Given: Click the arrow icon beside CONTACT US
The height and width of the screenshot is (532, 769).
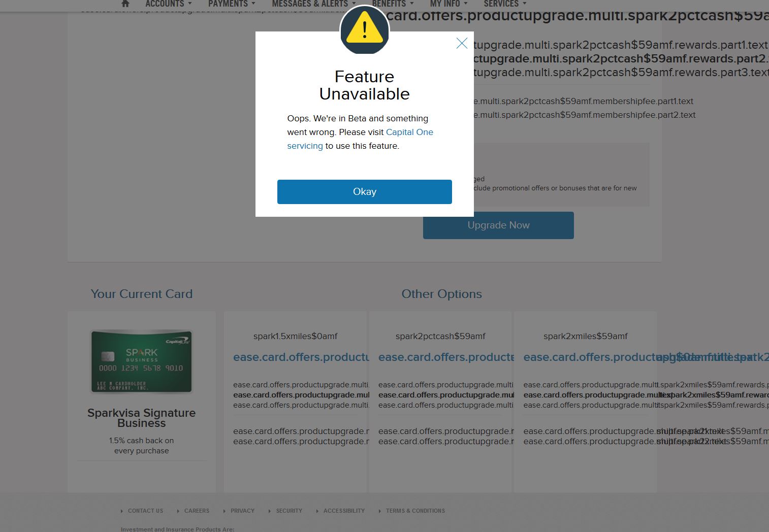Looking at the screenshot, I should click(x=122, y=511).
